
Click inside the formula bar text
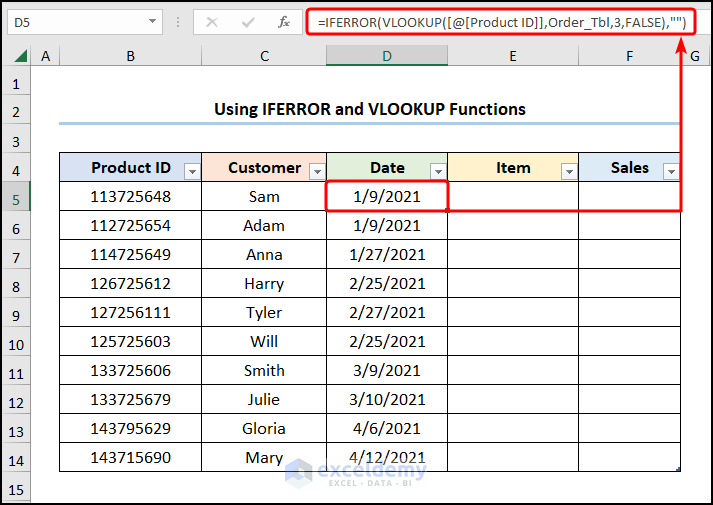[x=500, y=21]
